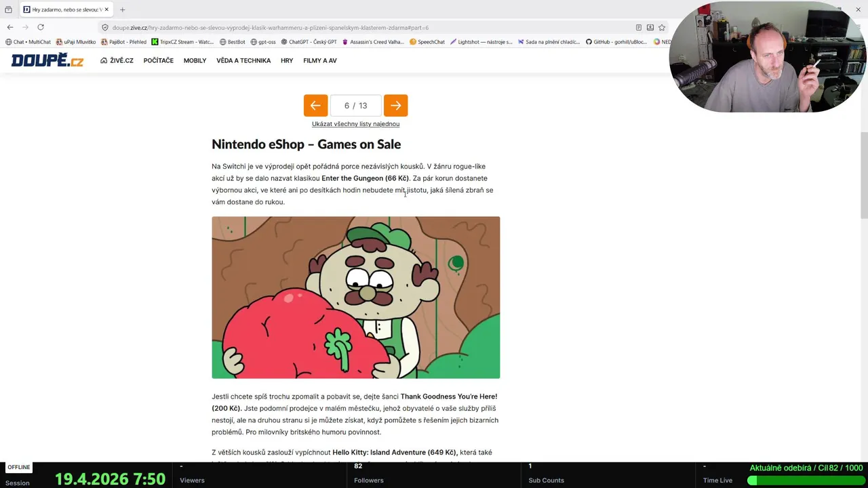The image size is (868, 488).
Task: Open TripxCZ Stream bookmark
Action: 182,42
